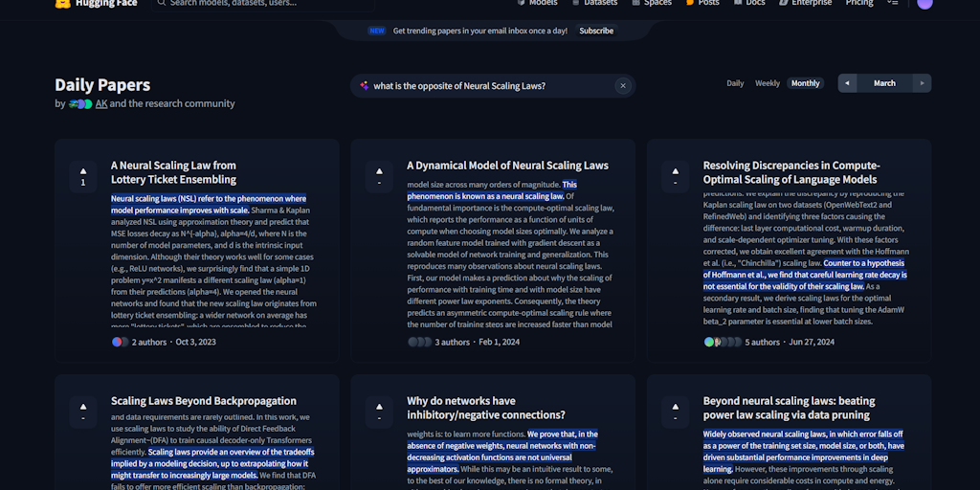
Task: Open the Posts page
Action: point(709,3)
